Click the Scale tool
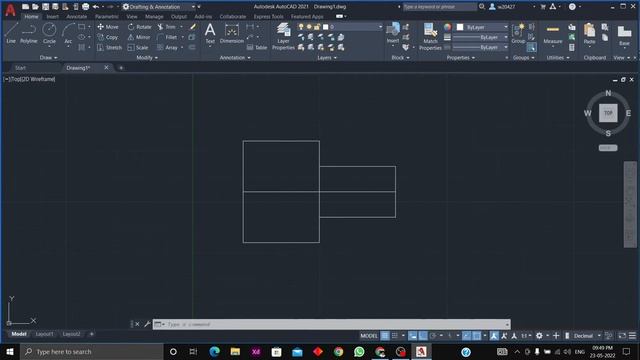Image resolution: width=640 pixels, height=360 pixels. click(x=138, y=48)
